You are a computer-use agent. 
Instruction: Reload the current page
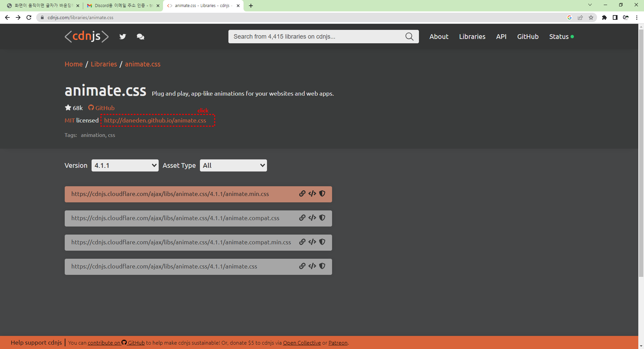pyautogui.click(x=29, y=17)
